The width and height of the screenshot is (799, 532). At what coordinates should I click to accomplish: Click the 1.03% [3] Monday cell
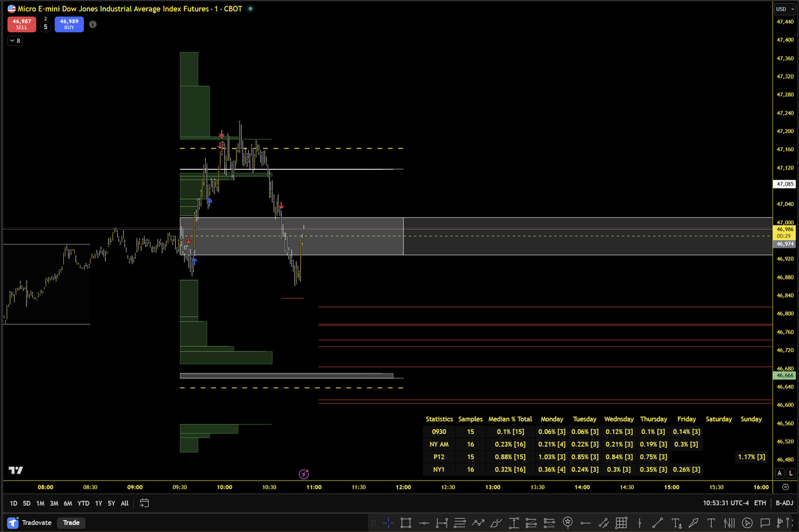click(552, 457)
